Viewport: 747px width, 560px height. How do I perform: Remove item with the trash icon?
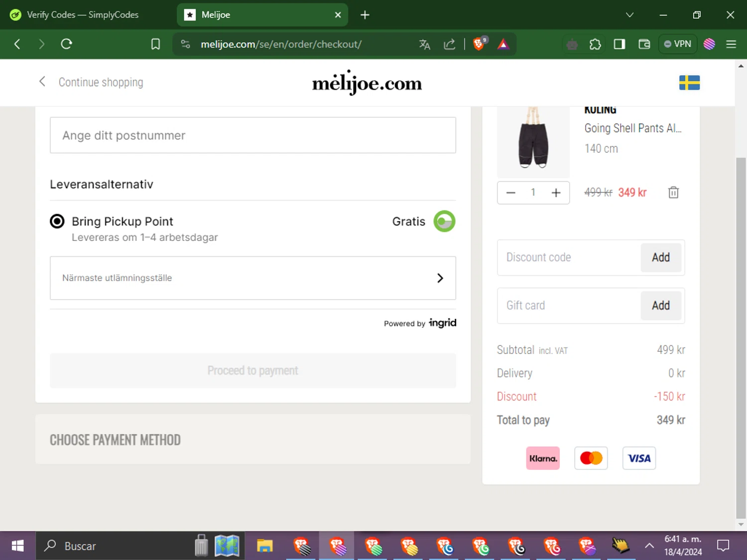click(x=673, y=193)
